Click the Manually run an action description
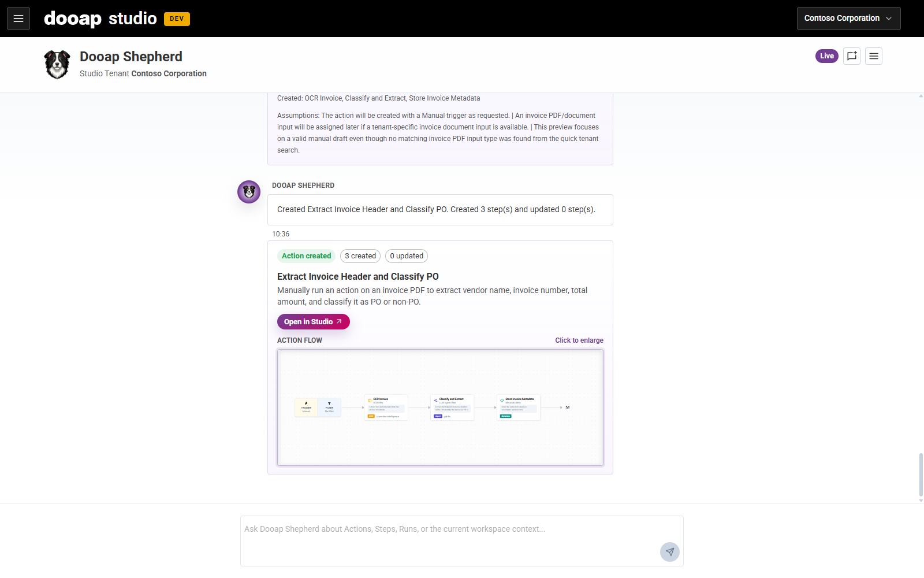Viewport: 924px width, 578px height. coord(433,296)
